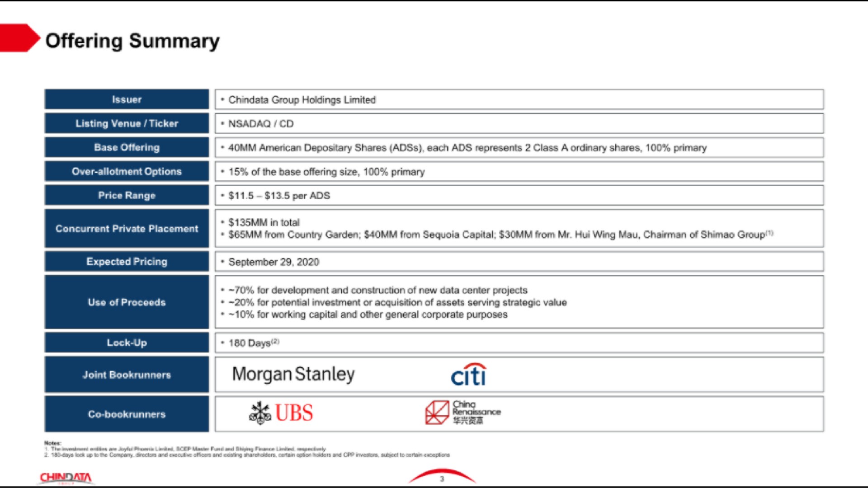
Task: Select the $135MM in total line
Action: tap(264, 222)
